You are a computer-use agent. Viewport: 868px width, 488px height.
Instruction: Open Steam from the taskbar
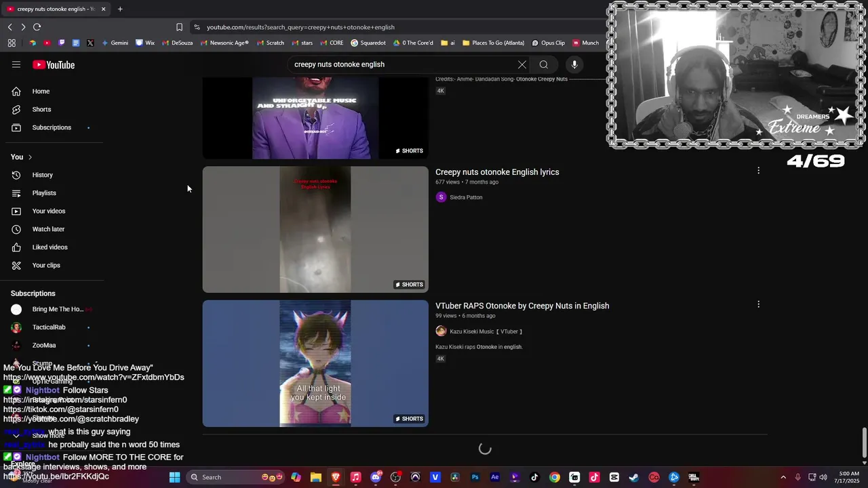pyautogui.click(x=634, y=477)
